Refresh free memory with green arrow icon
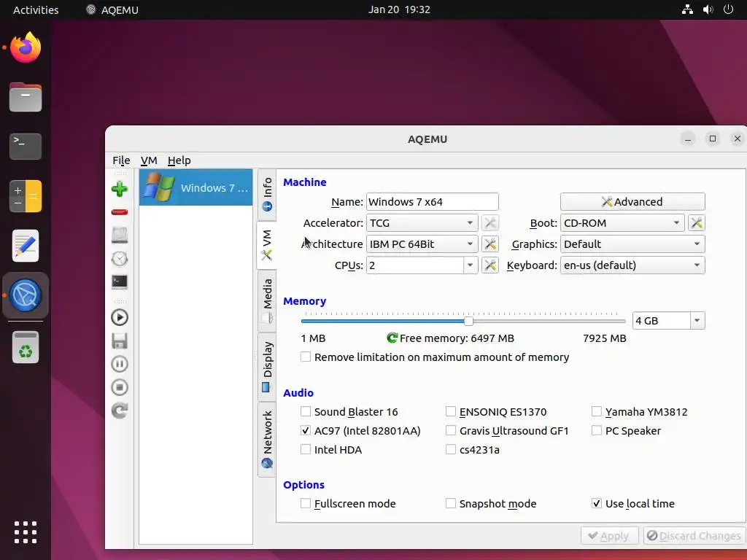747x560 pixels. (392, 338)
